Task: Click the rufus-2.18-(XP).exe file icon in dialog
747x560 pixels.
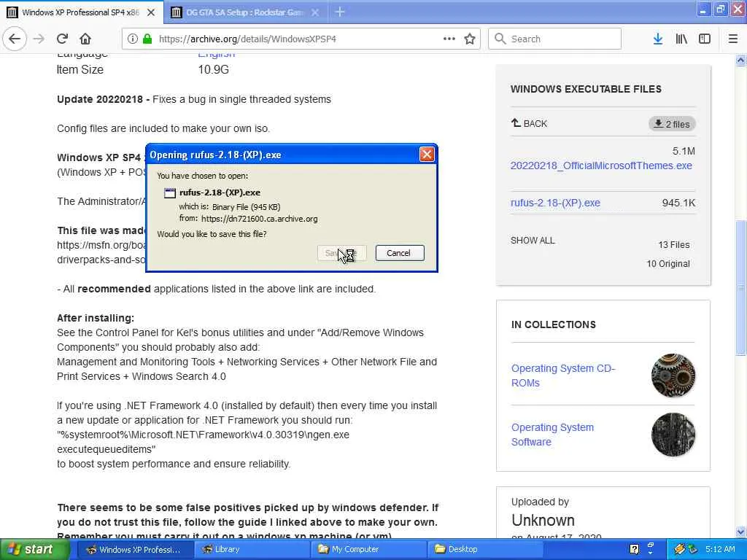Action: pyautogui.click(x=169, y=192)
